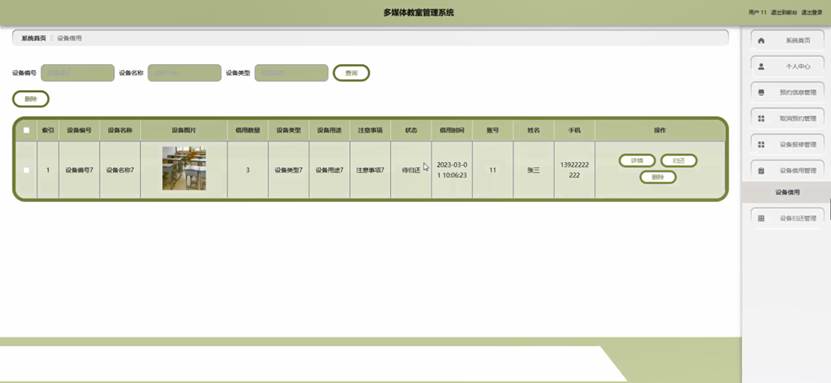Click the grid icon beside 设备报修管理

(762, 145)
